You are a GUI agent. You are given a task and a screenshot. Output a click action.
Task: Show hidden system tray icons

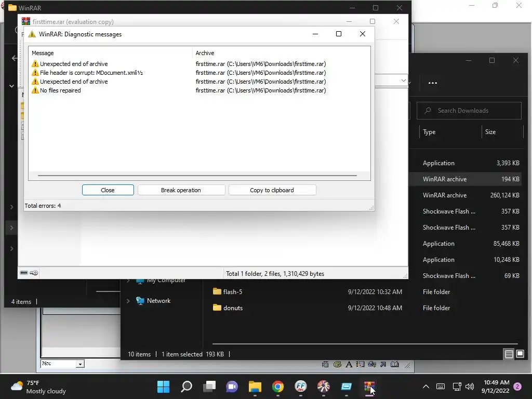426,387
